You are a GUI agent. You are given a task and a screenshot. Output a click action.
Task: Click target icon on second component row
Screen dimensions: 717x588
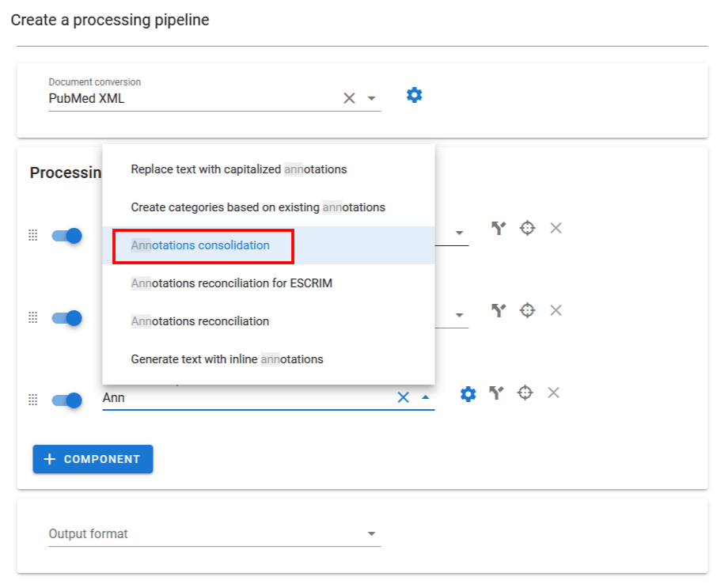(527, 310)
